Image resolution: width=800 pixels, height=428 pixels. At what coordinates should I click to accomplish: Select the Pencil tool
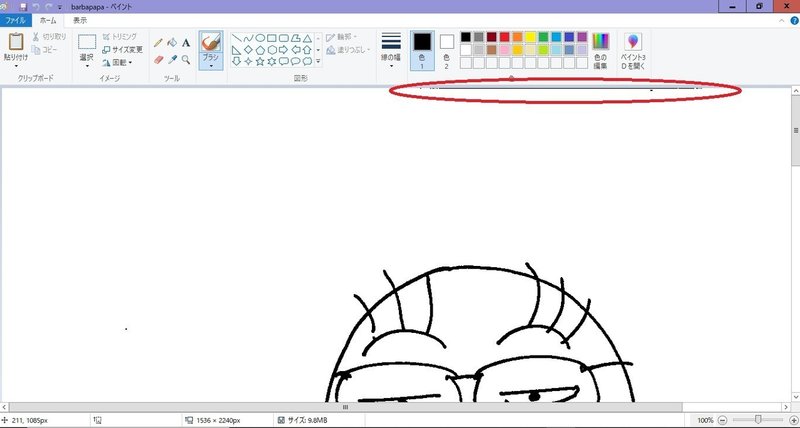tap(158, 43)
